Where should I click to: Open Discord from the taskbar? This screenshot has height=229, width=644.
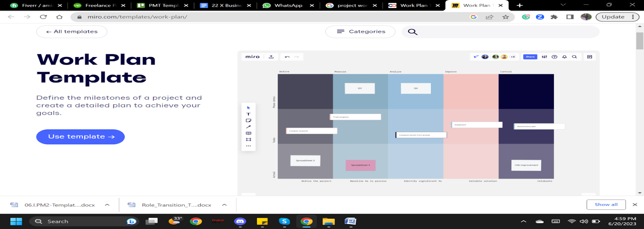point(240,221)
